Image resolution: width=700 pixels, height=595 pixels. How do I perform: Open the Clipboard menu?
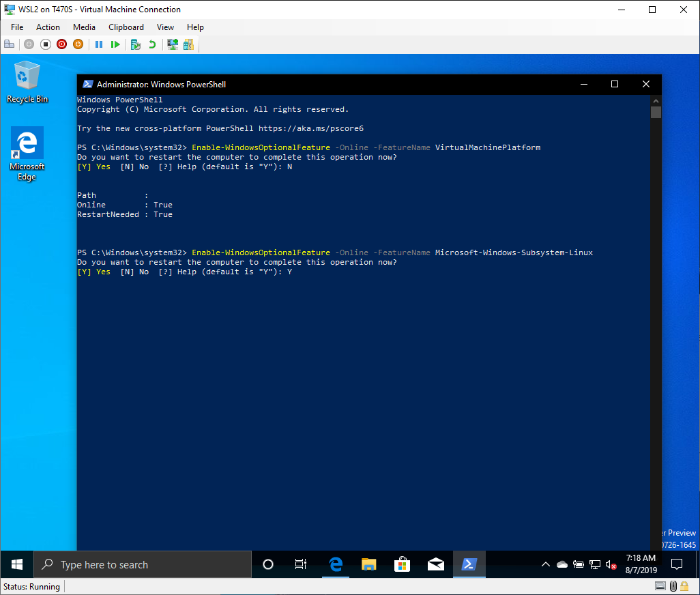pyautogui.click(x=126, y=27)
